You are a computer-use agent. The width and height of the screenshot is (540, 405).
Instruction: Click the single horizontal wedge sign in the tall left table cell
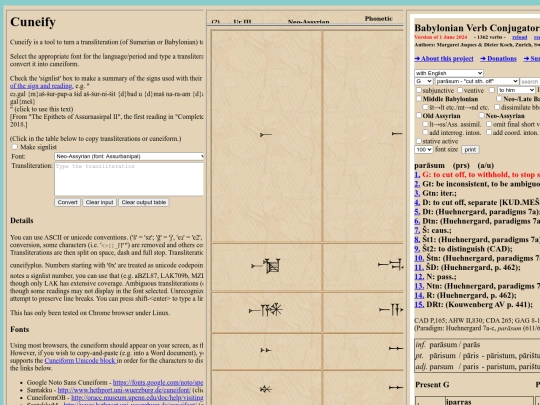coord(266,134)
